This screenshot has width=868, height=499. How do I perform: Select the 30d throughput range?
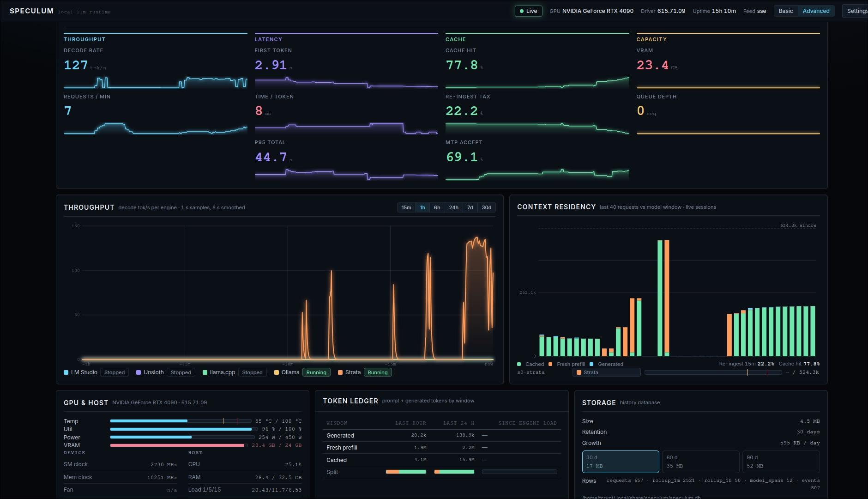click(x=487, y=207)
